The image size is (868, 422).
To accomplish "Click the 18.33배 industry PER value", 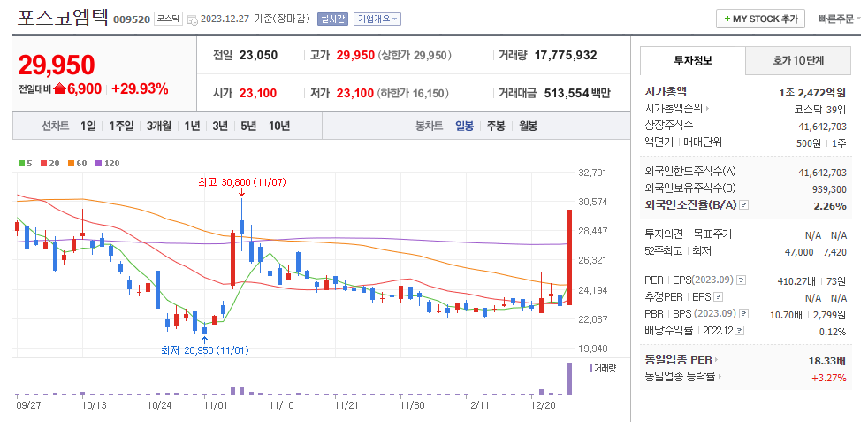I will tap(827, 361).
